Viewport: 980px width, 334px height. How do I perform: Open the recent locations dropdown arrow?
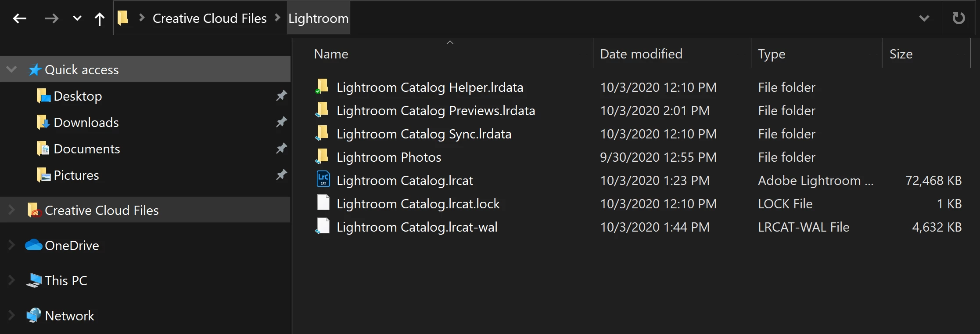coord(77,18)
